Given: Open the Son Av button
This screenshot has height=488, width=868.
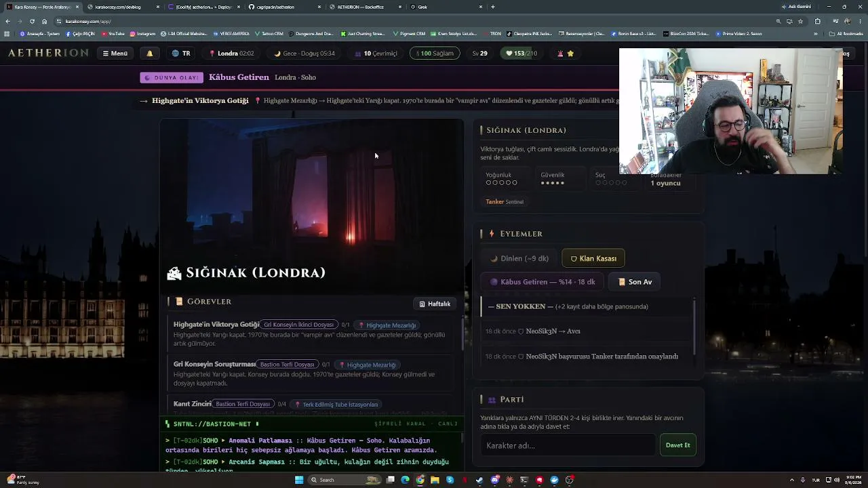Looking at the screenshot, I should (635, 282).
